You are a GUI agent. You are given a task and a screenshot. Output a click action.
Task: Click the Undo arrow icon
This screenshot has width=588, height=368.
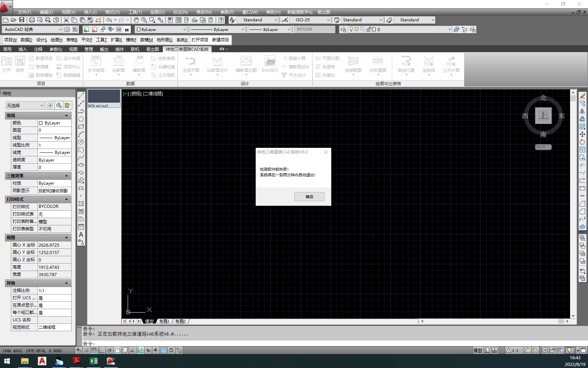[x=109, y=20]
